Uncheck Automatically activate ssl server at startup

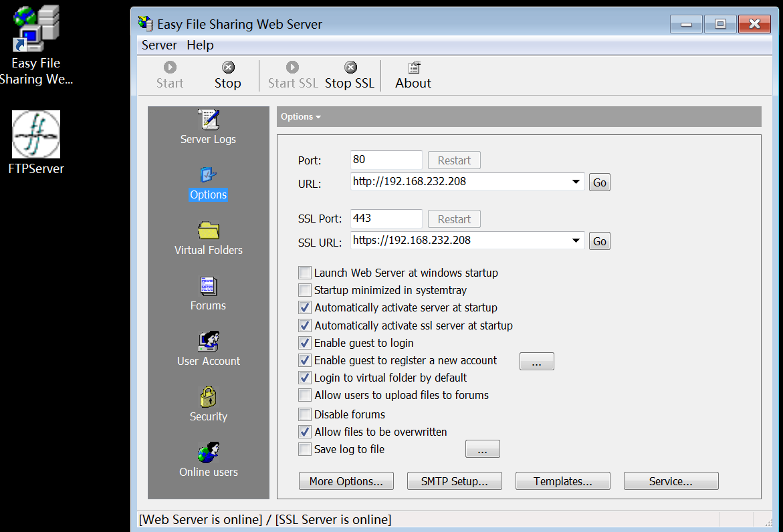click(305, 325)
